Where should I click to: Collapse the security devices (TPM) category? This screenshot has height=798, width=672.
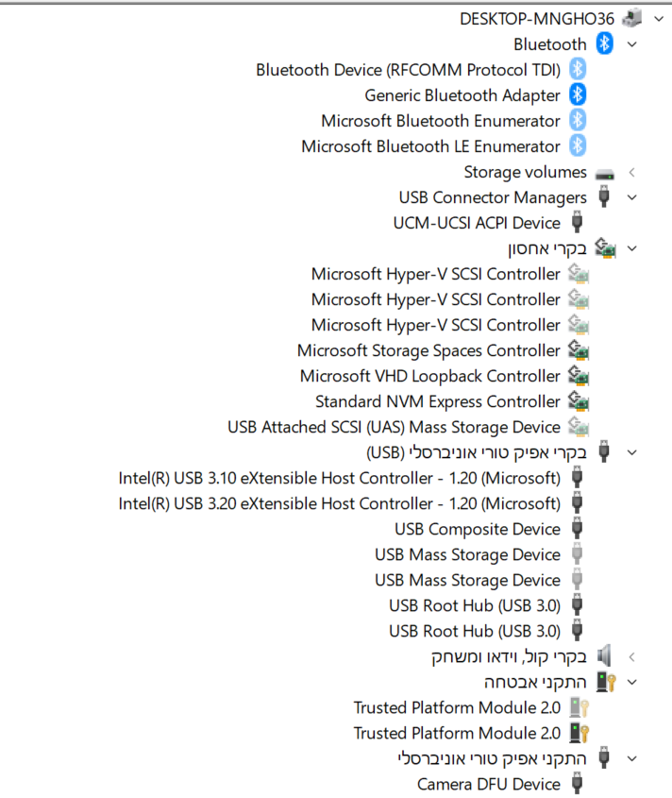[632, 682]
